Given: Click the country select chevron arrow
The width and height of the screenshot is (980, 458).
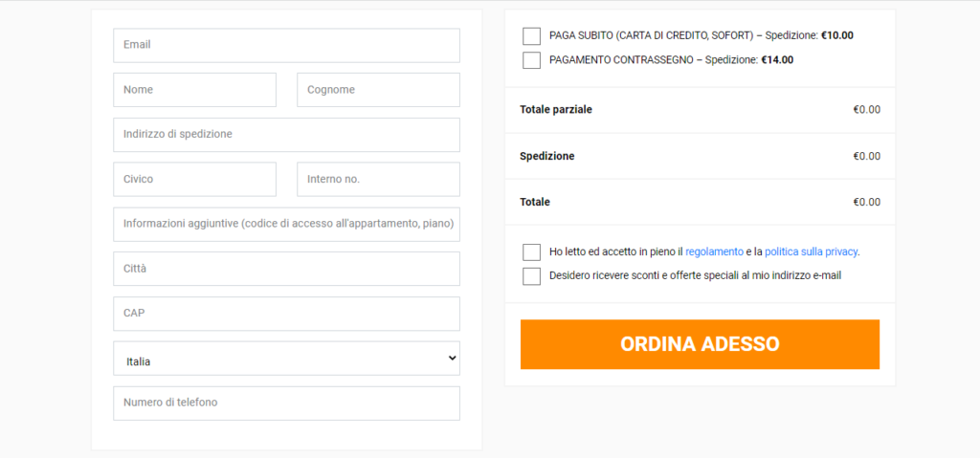Looking at the screenshot, I should pyautogui.click(x=453, y=358).
